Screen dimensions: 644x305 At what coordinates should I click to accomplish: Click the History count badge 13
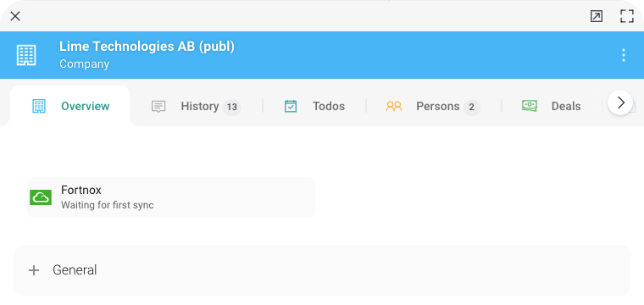point(232,107)
